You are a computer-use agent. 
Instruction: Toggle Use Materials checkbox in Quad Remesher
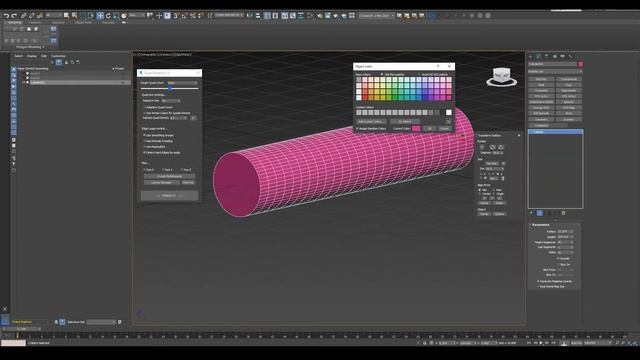[x=144, y=147]
